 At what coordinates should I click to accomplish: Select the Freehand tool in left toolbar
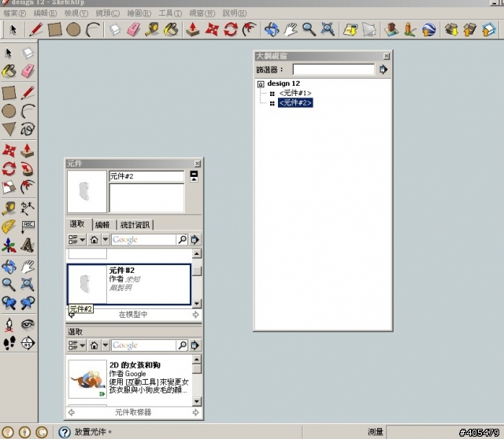coord(28,129)
